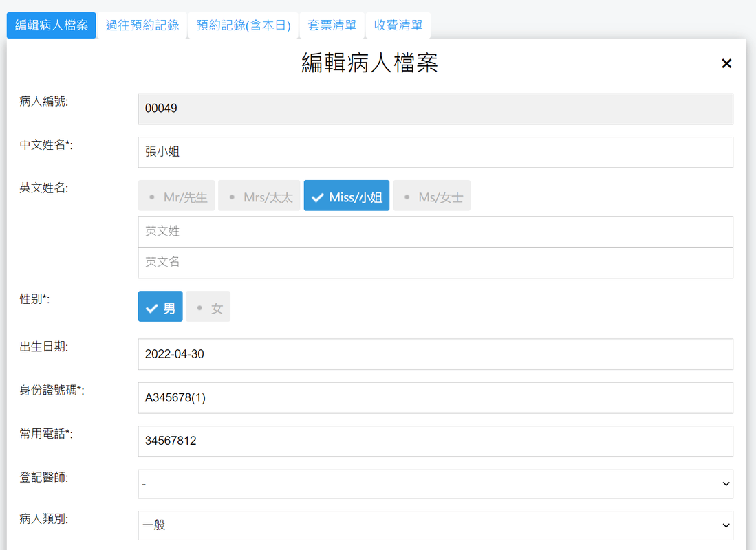Expand the 登記醫師 dropdown
This screenshot has width=756, height=550.
coord(435,485)
